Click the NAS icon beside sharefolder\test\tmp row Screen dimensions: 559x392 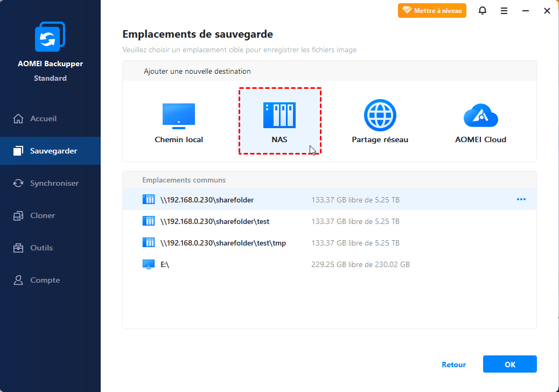148,242
